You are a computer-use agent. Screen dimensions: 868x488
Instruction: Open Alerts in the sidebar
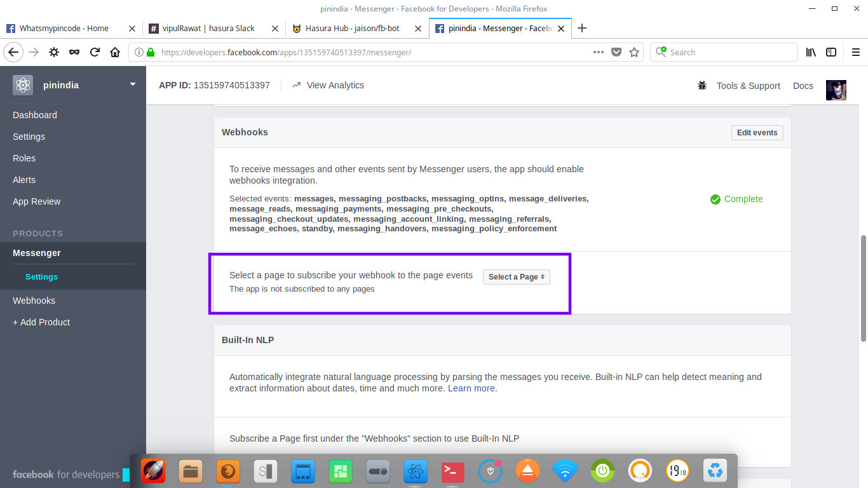click(x=24, y=180)
